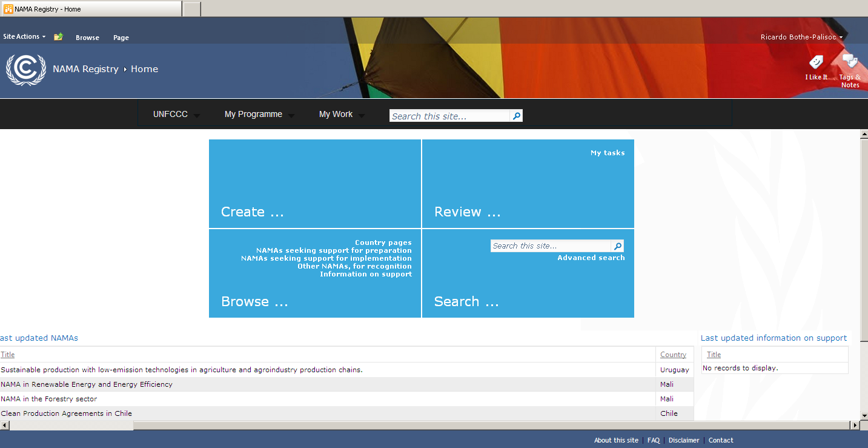Open the navigate-up folder icon

point(58,37)
